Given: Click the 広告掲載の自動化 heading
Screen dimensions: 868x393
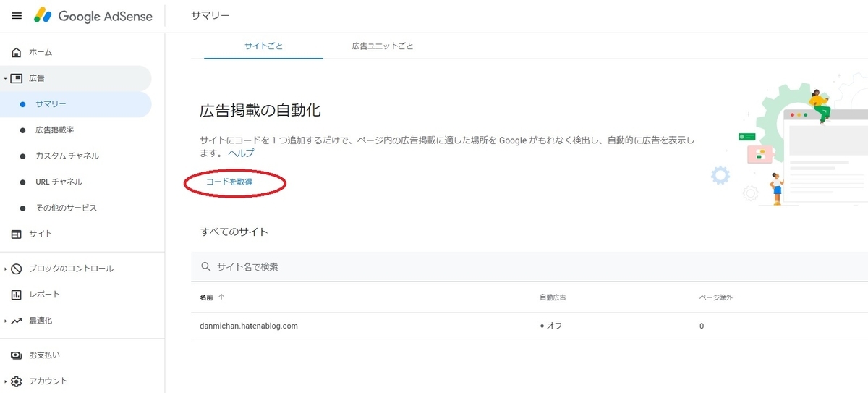Looking at the screenshot, I should (x=260, y=111).
